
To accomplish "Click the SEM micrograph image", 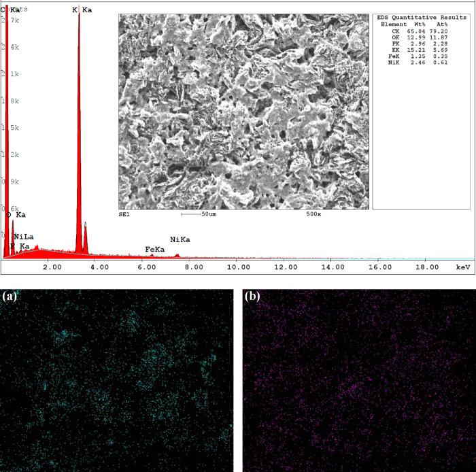I will tap(243, 111).
